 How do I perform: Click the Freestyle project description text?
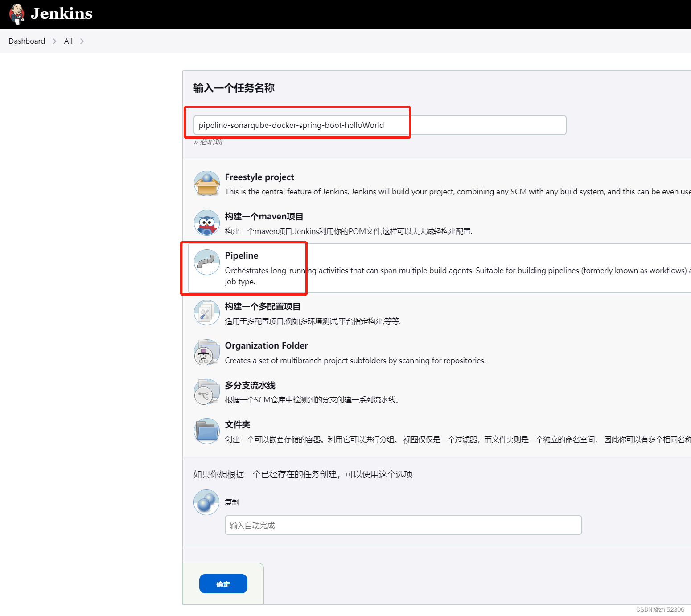[x=458, y=192]
